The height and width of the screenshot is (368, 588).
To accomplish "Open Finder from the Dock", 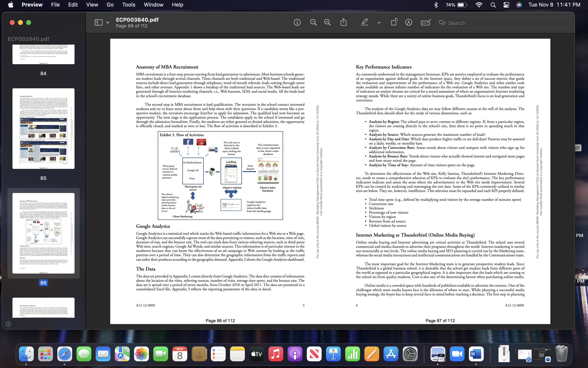I will pyautogui.click(x=26, y=354).
